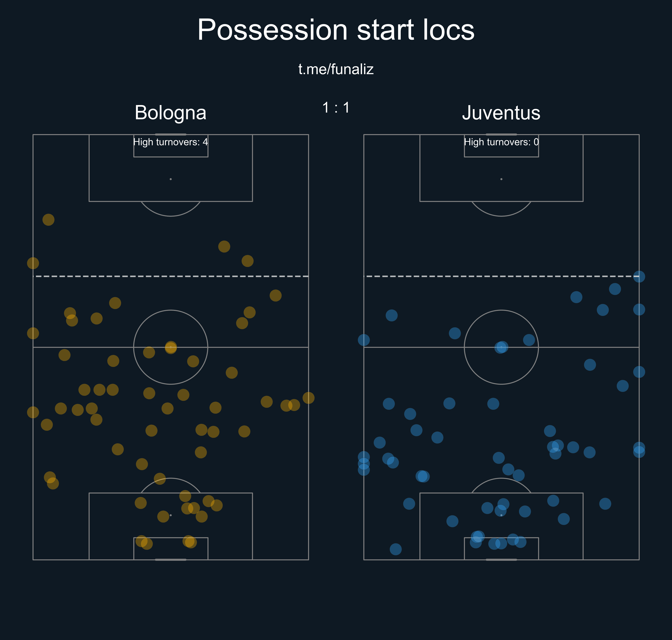Screen dimensions: 672x640
Task: Click the bottom goal marker on Juventus's pitch
Action: pos(501,560)
